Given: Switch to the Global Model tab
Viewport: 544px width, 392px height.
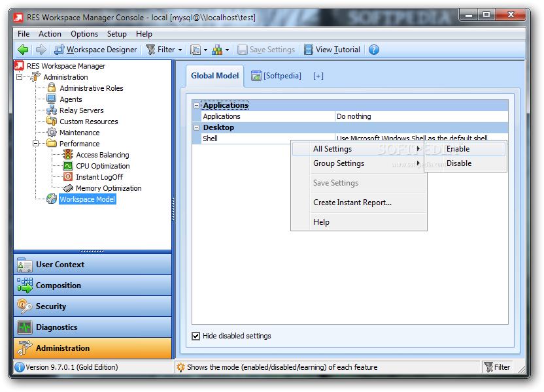Looking at the screenshot, I should (214, 76).
